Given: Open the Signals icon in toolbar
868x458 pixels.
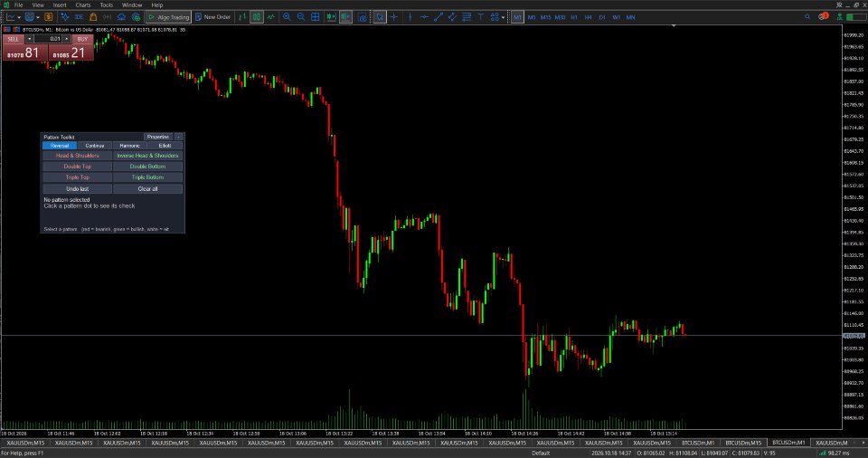Looking at the screenshot, I should (108, 17).
